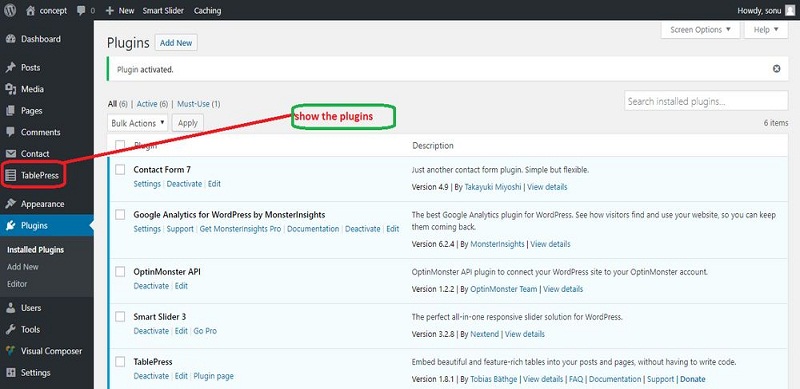Tick the select-all plugins checkbox in header
Viewport: 800px width, 389px height.
tap(120, 145)
